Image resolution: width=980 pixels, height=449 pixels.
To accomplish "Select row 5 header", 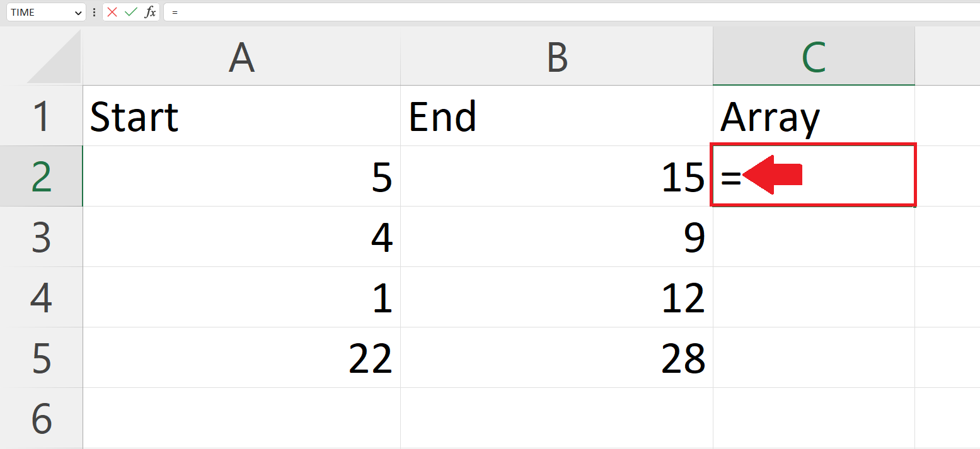I will tap(41, 358).
